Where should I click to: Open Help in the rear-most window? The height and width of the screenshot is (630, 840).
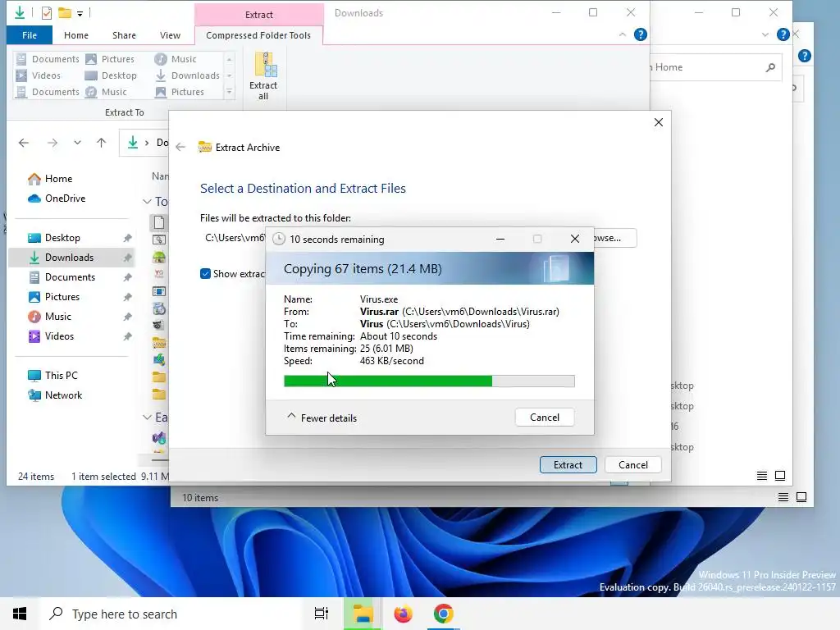tap(804, 56)
